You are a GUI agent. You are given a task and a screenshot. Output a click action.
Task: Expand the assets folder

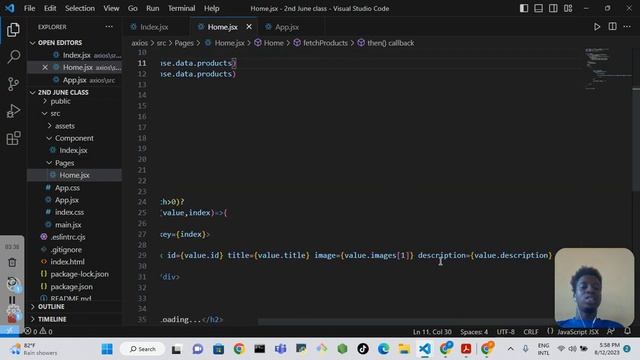click(64, 126)
